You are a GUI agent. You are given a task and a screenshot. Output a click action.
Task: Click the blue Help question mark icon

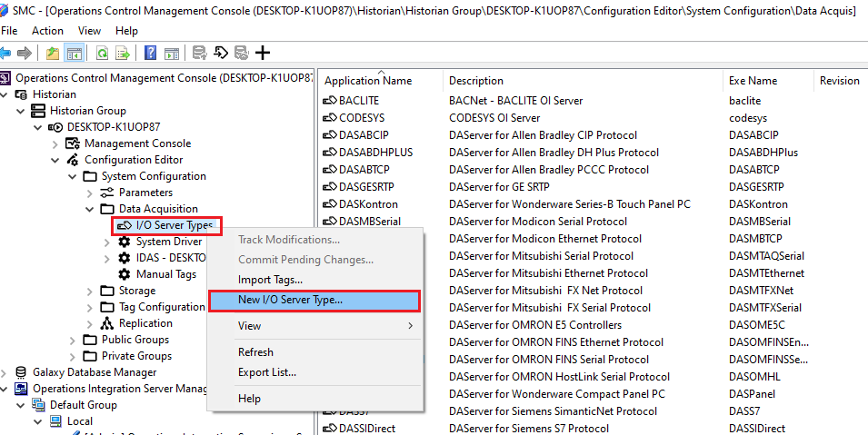pos(150,54)
